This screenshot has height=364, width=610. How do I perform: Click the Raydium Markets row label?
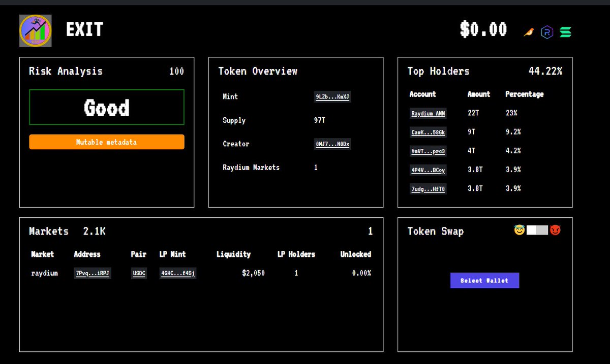click(251, 168)
